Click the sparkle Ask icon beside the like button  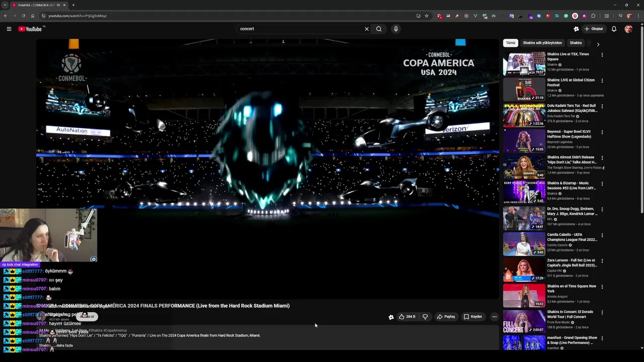click(391, 317)
